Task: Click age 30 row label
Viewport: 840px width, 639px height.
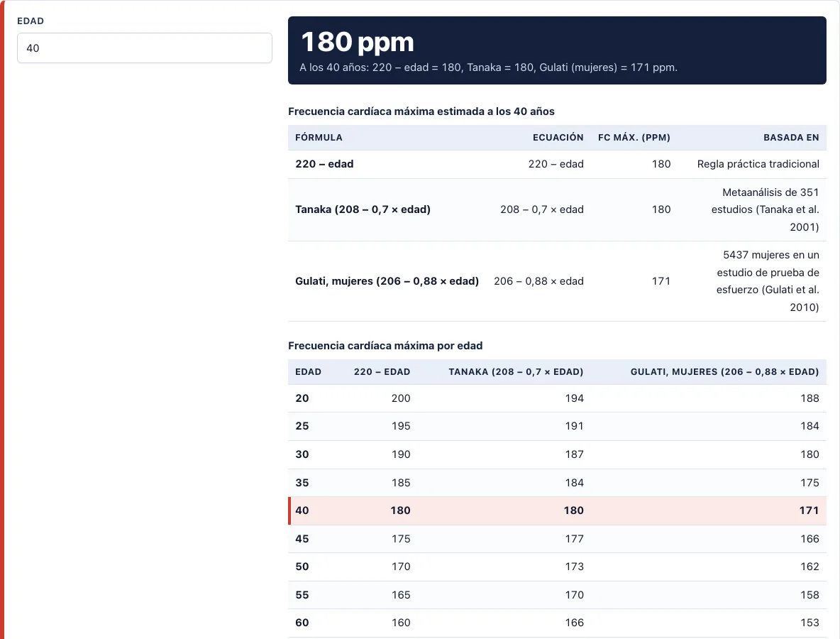Action: [x=302, y=454]
